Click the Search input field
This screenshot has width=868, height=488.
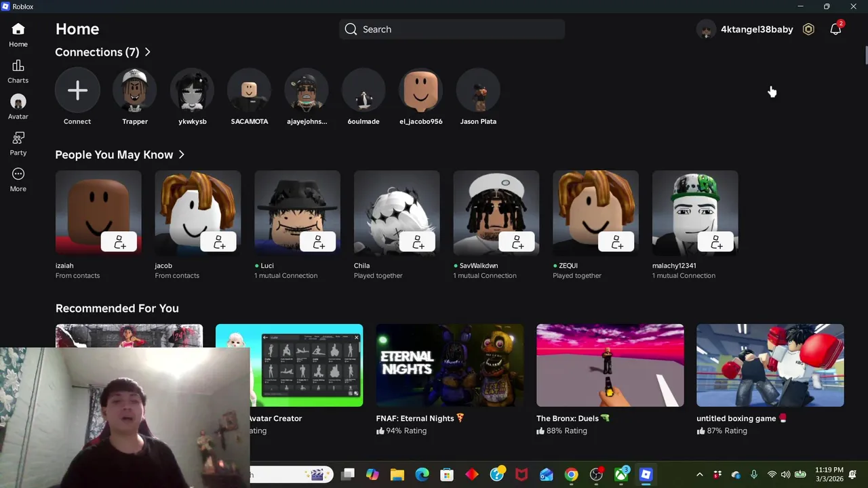(x=452, y=29)
